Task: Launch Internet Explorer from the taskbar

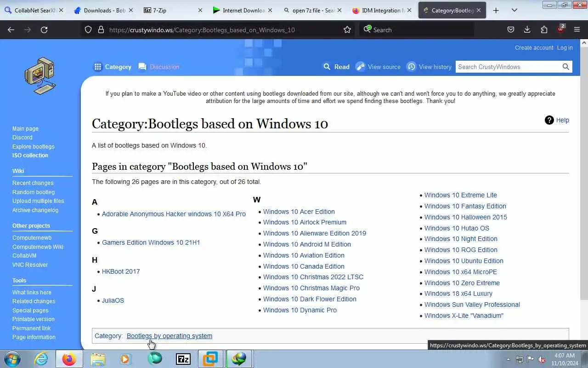Action: (41, 358)
